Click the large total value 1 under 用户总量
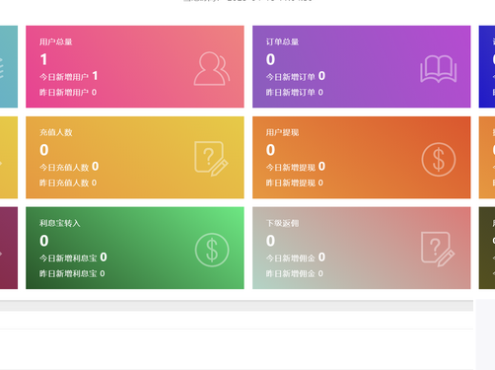This screenshot has height=370, width=495. coord(44,60)
